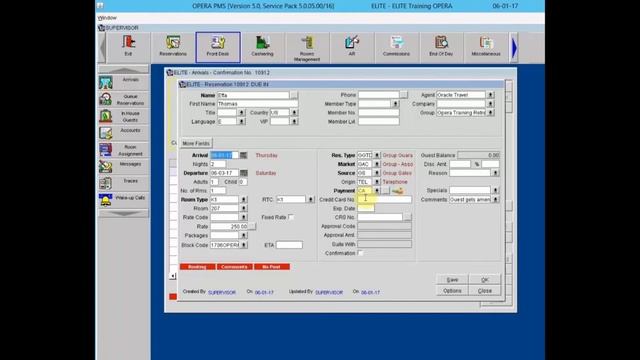Click the Exp. Date field

[x=365, y=208]
